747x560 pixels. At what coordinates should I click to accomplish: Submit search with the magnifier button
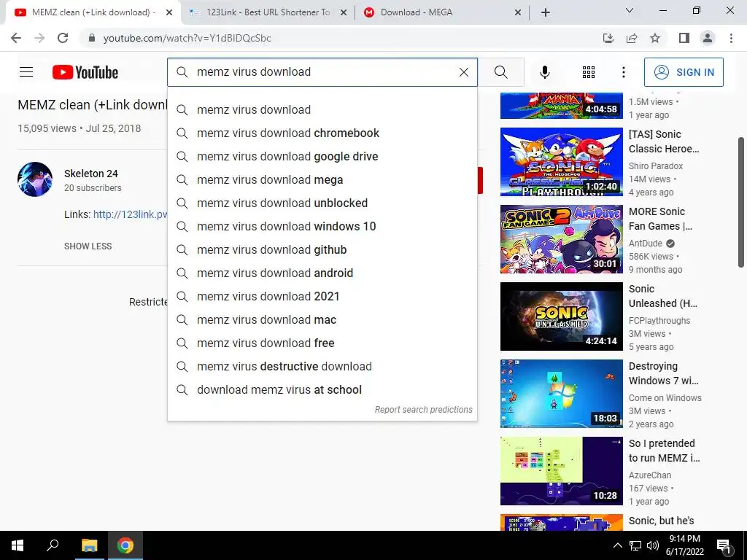coord(500,72)
